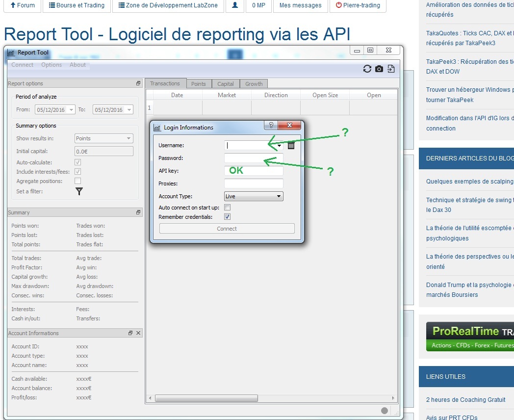514x420 pixels.
Task: Close the Login Informations dialog
Action: pyautogui.click(x=289, y=125)
